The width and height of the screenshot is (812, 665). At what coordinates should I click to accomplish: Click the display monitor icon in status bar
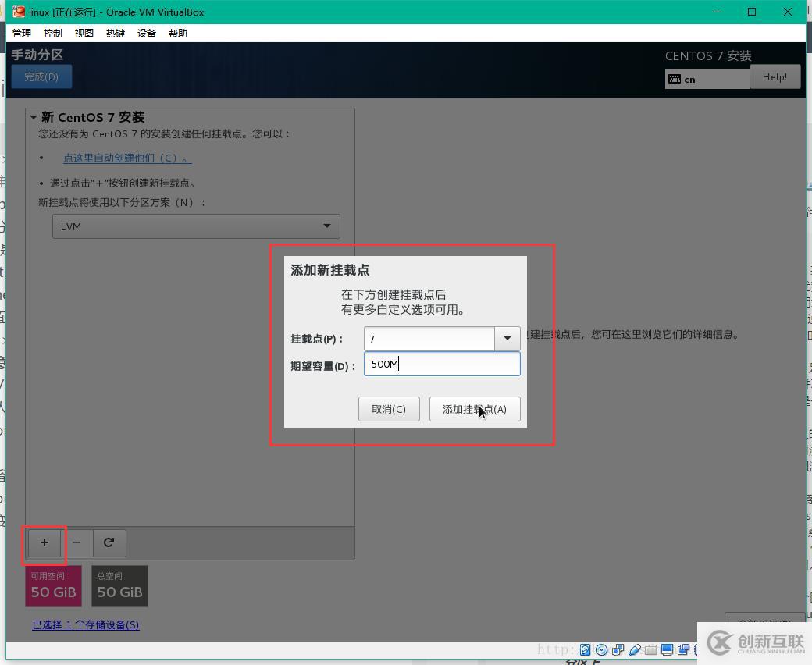[x=667, y=649]
